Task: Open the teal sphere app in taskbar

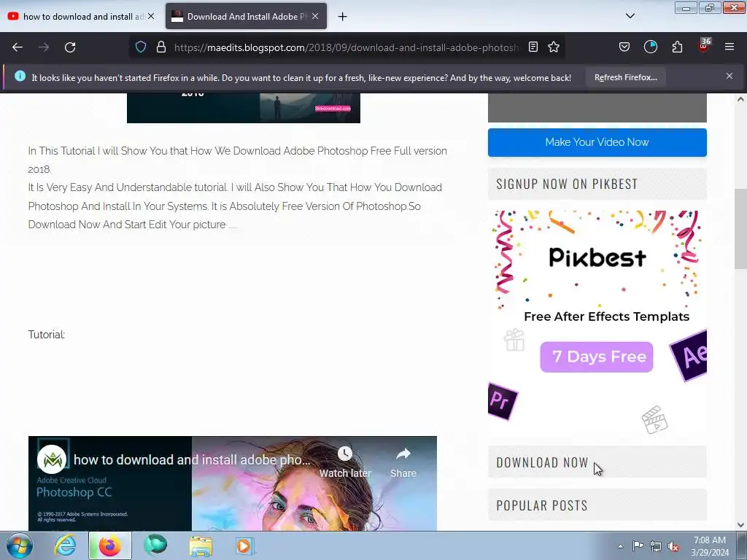Action: pos(155,545)
